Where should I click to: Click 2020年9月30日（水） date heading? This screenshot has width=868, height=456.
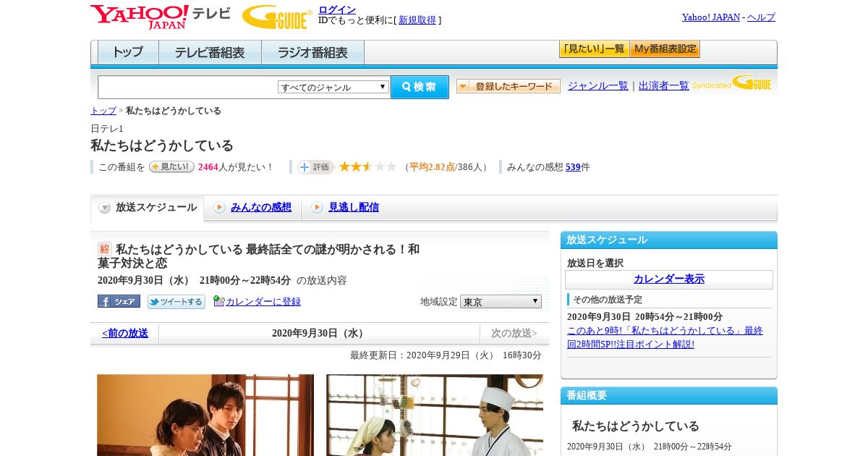pyautogui.click(x=319, y=333)
